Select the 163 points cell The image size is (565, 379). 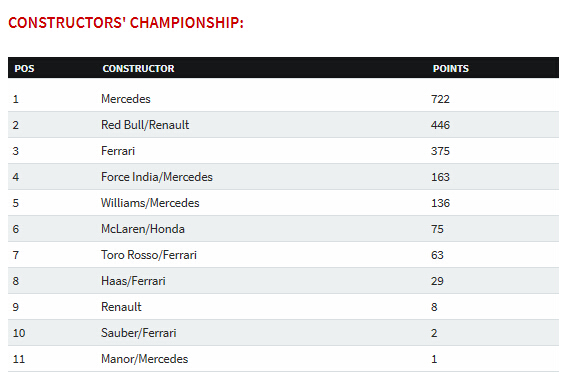(440, 177)
